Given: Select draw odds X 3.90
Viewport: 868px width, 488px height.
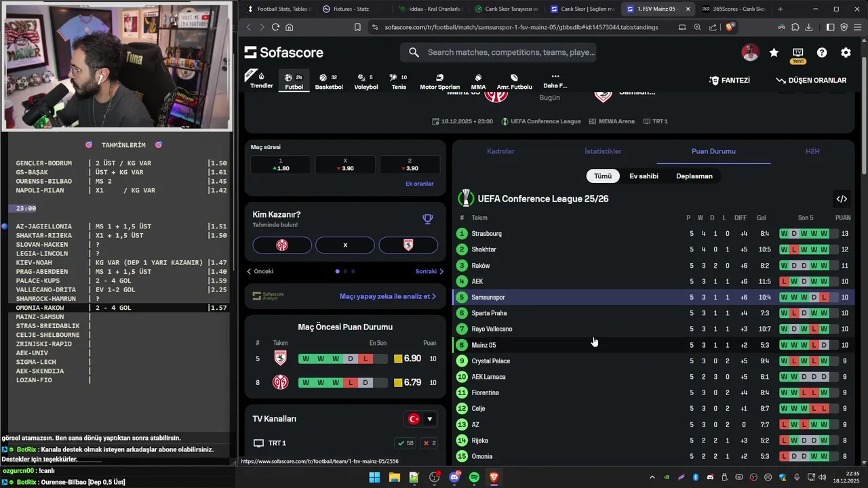Looking at the screenshot, I should coord(345,165).
